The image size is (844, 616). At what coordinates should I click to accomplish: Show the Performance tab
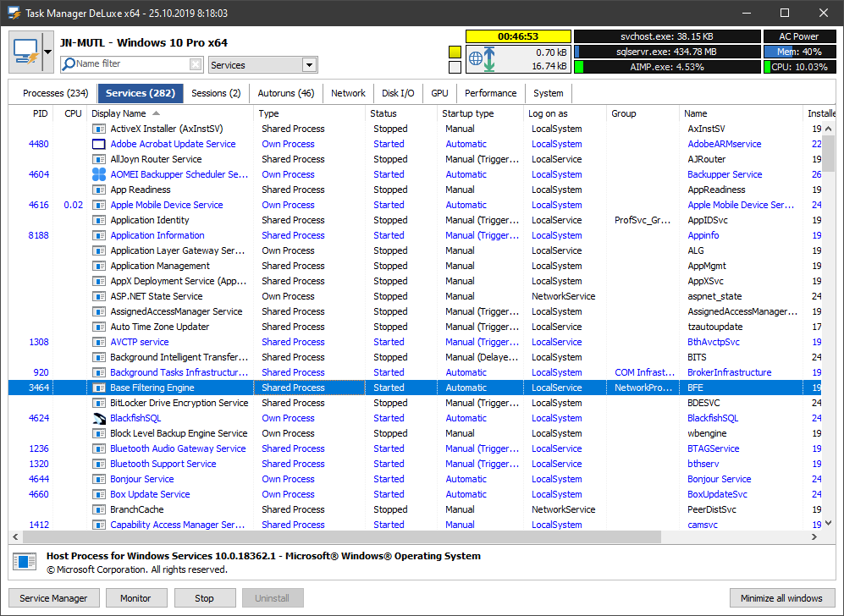point(491,93)
